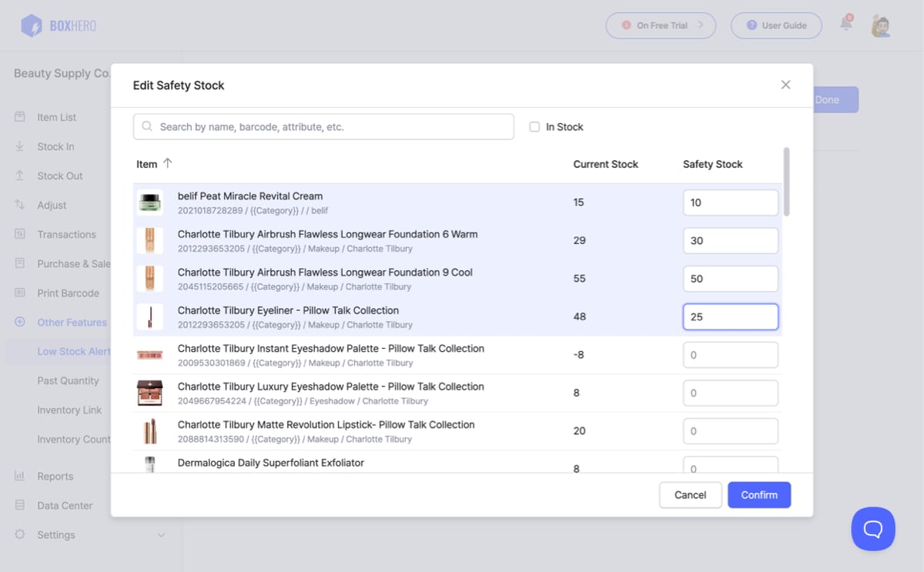Select the Low Stock Alert menu item

pos(74,351)
